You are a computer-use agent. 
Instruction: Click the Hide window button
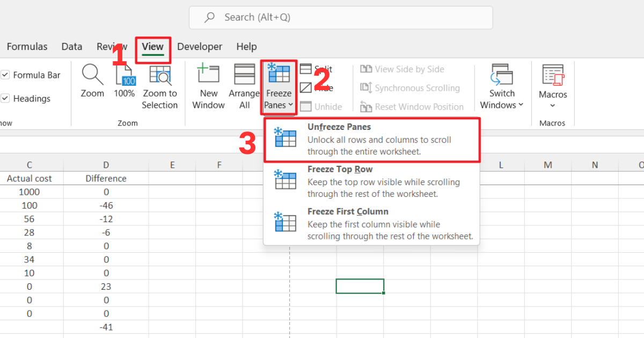tap(316, 88)
